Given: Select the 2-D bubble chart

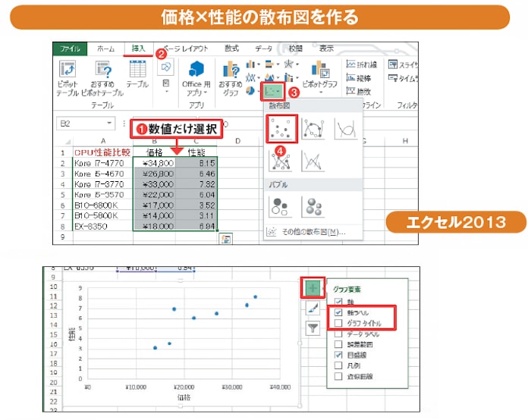Looking at the screenshot, I should [x=280, y=206].
